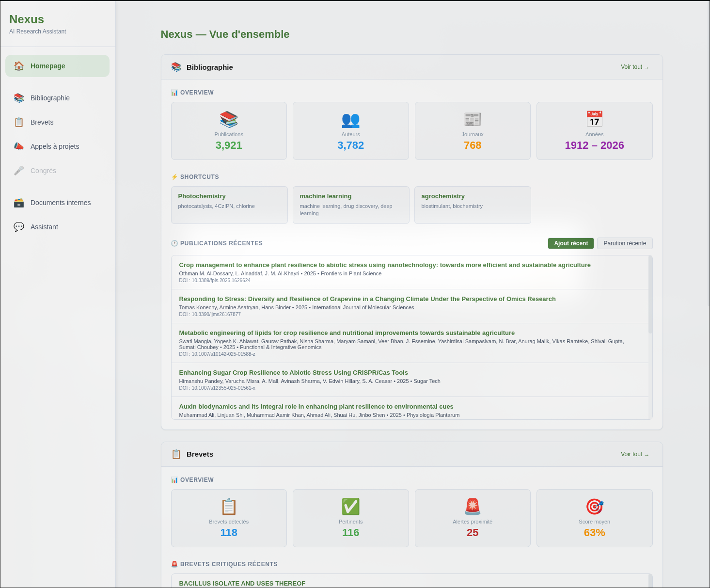Open Appels à projets from the sidebar
This screenshot has height=588, width=710.
18,146
